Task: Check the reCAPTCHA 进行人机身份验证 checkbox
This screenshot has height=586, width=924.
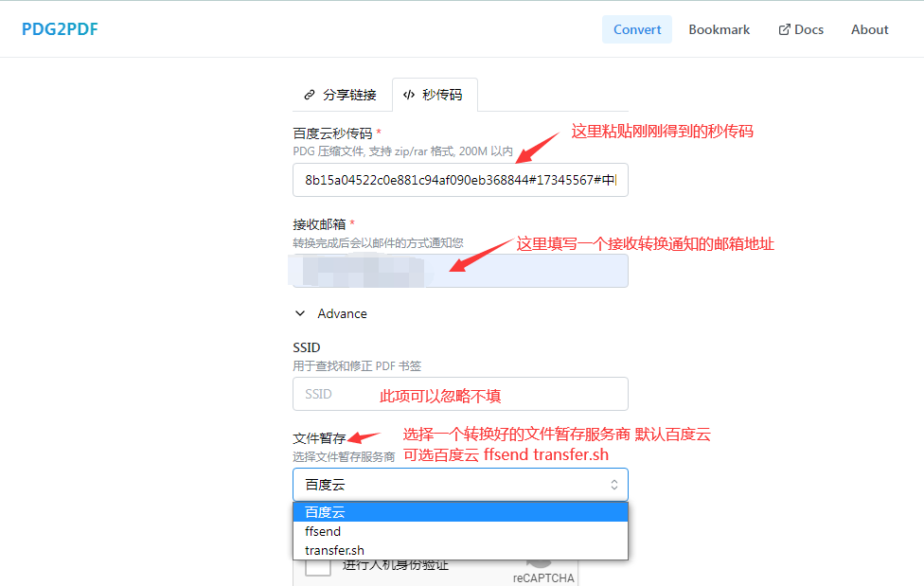Action: pos(318,566)
